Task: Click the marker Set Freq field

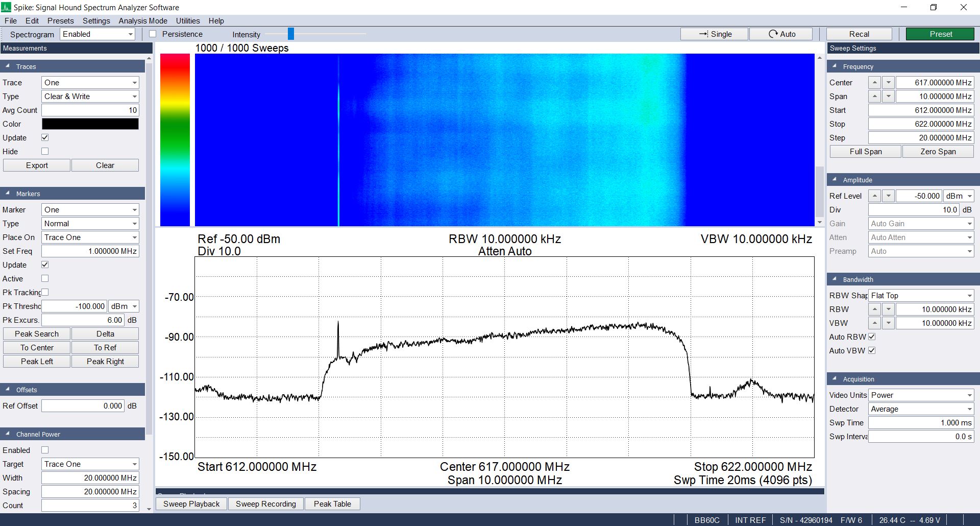Action: point(90,251)
